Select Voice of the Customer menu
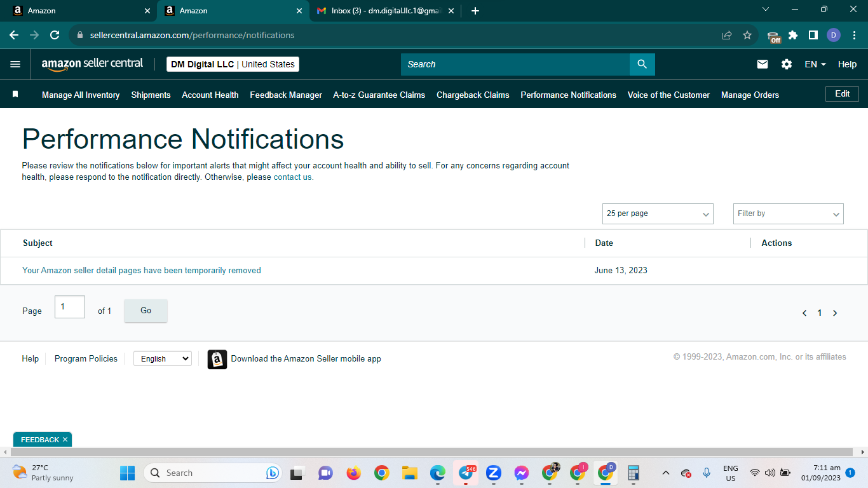The image size is (868, 488). 668,95
